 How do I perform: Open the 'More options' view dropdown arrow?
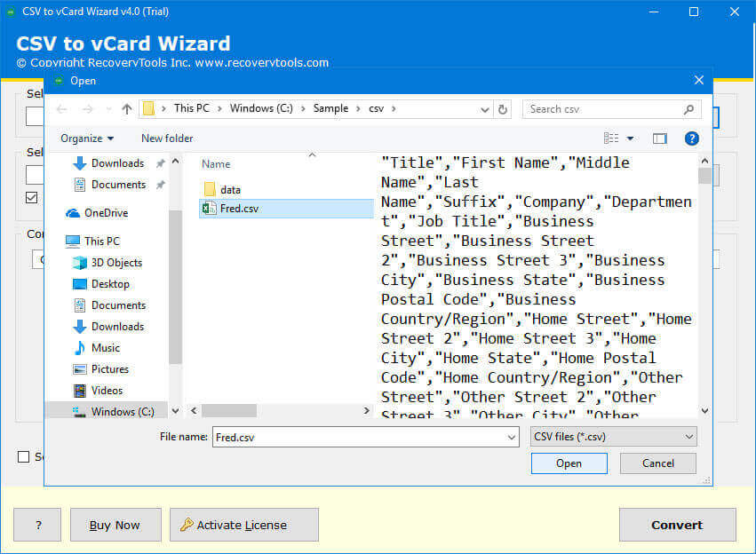pyautogui.click(x=630, y=138)
